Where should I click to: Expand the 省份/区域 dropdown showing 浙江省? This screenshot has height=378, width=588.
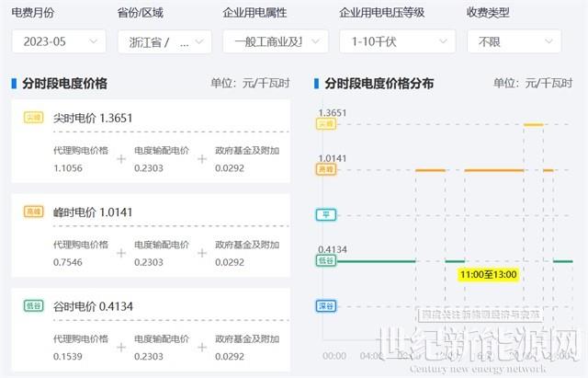[164, 41]
